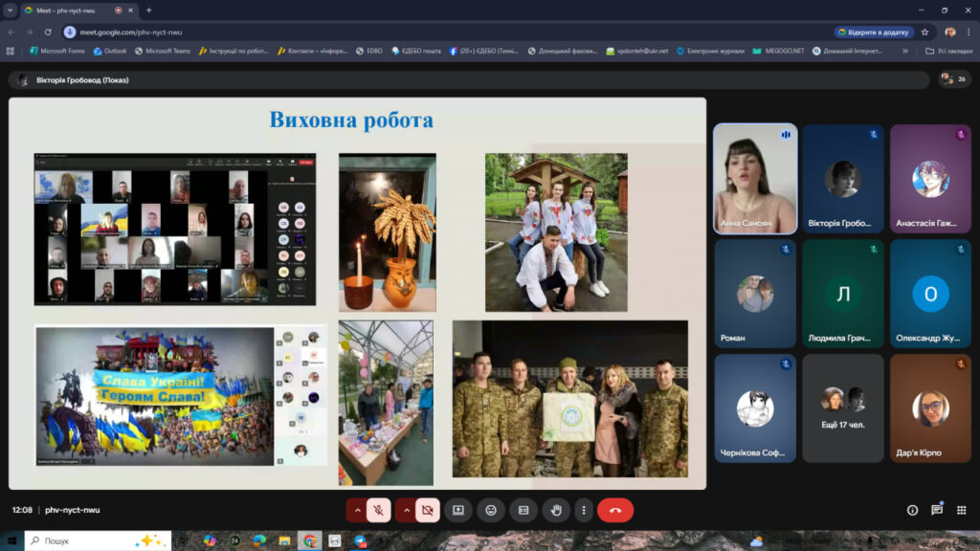Open the three-dot more options menu
Viewport: 980px width, 551px height.
(x=583, y=510)
